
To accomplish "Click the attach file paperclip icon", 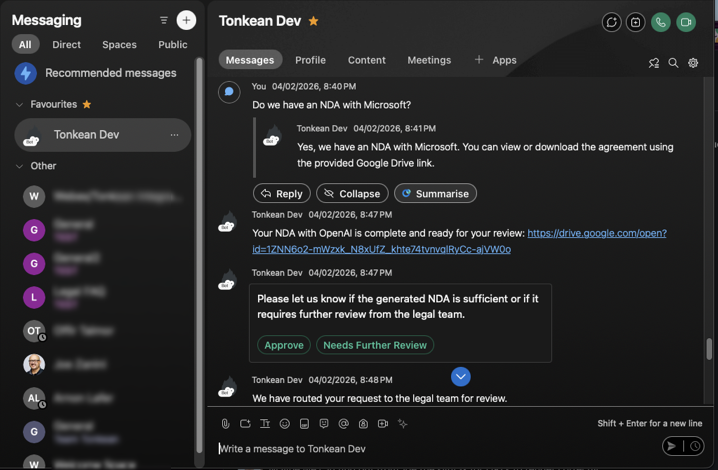I will pyautogui.click(x=226, y=424).
